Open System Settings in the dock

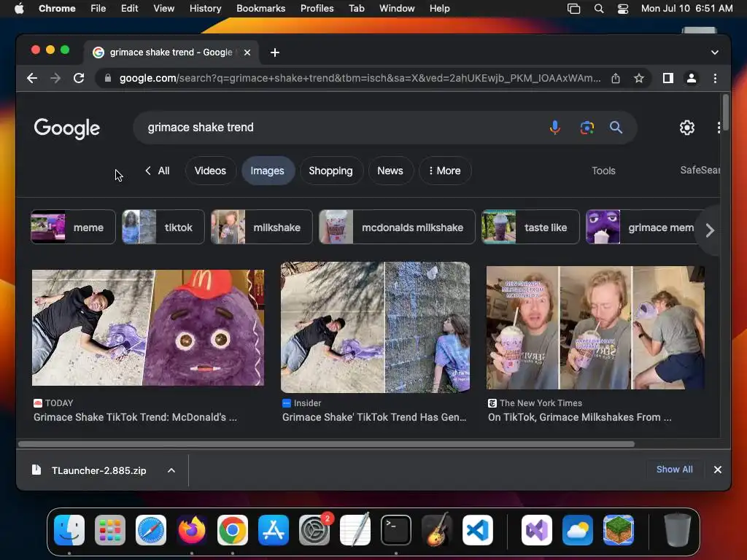point(314,530)
